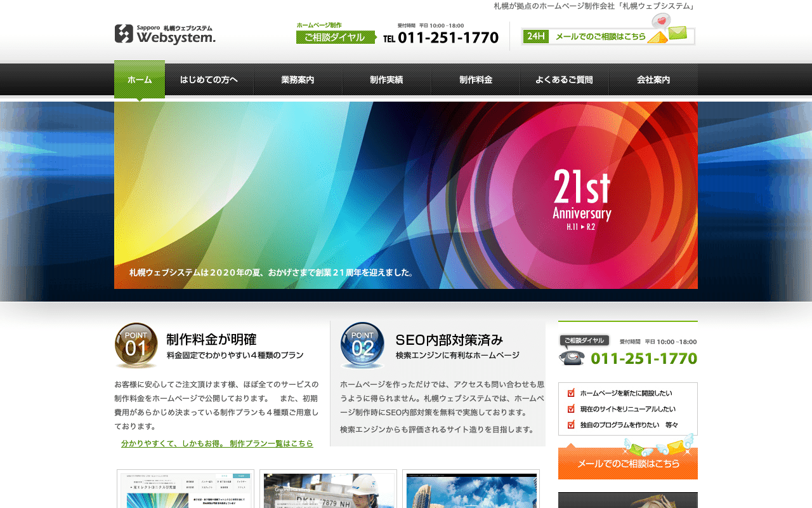Open the 制作実績 navigation item
Image resolution: width=812 pixels, height=508 pixels.
(386, 80)
